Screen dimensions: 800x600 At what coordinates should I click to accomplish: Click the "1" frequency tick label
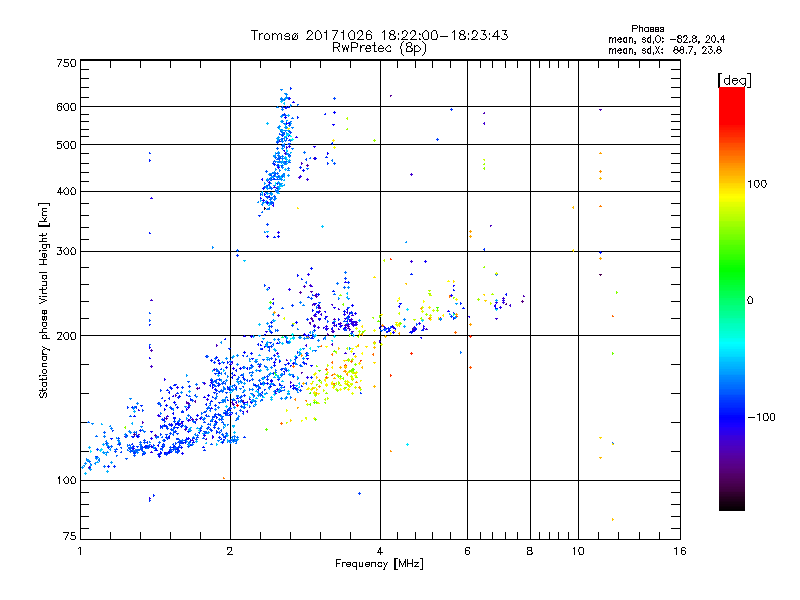tap(80, 551)
